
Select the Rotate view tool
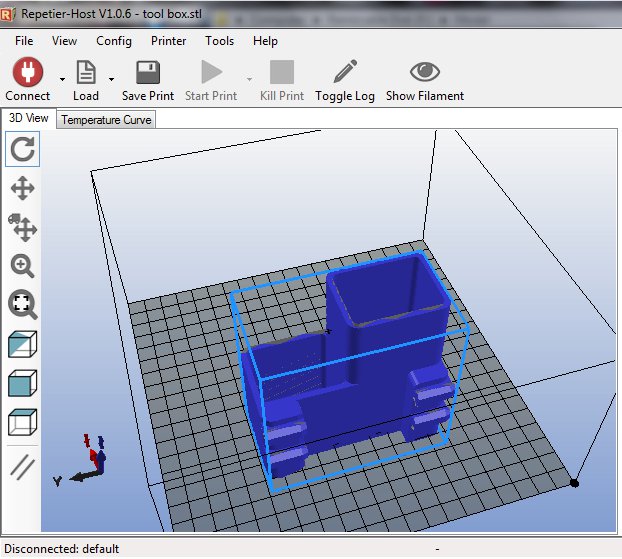(23, 151)
